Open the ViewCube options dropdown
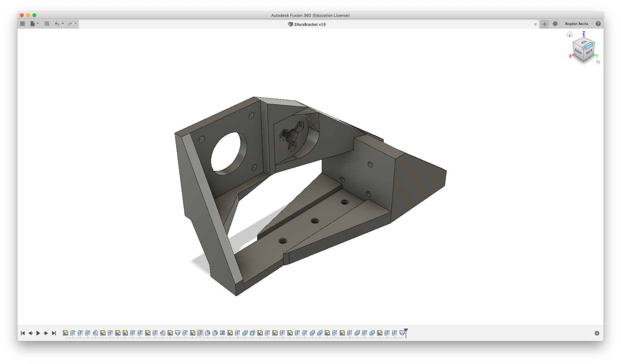This screenshot has height=364, width=621. (x=598, y=63)
